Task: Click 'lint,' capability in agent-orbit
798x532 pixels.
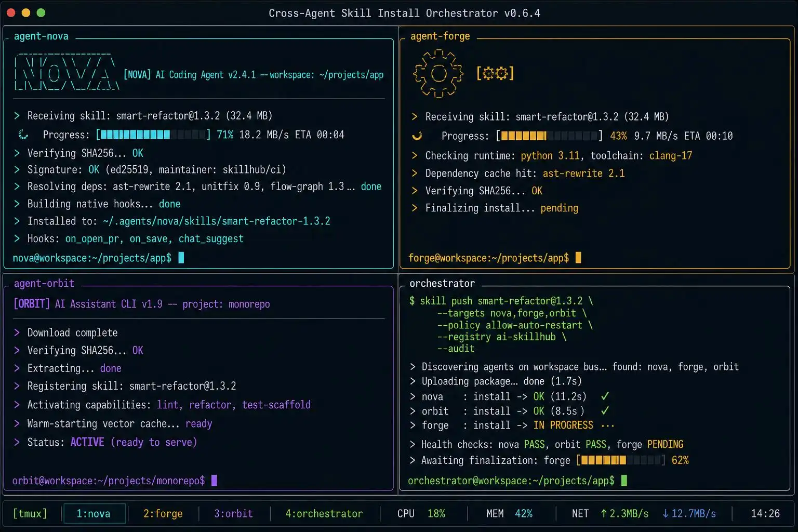Action: 170,405
